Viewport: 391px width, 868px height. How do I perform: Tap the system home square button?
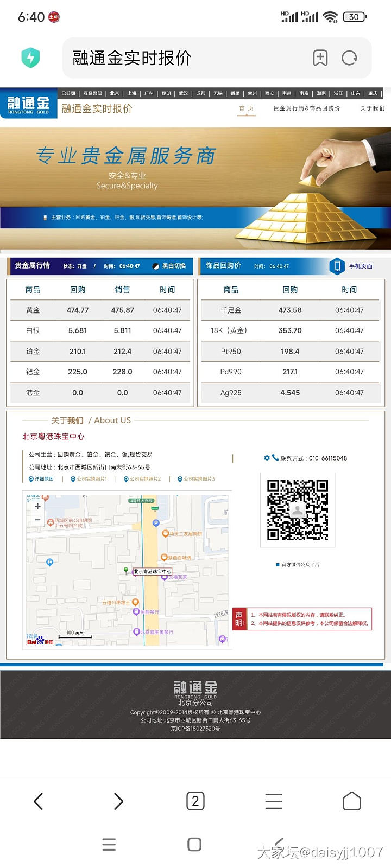194,845
